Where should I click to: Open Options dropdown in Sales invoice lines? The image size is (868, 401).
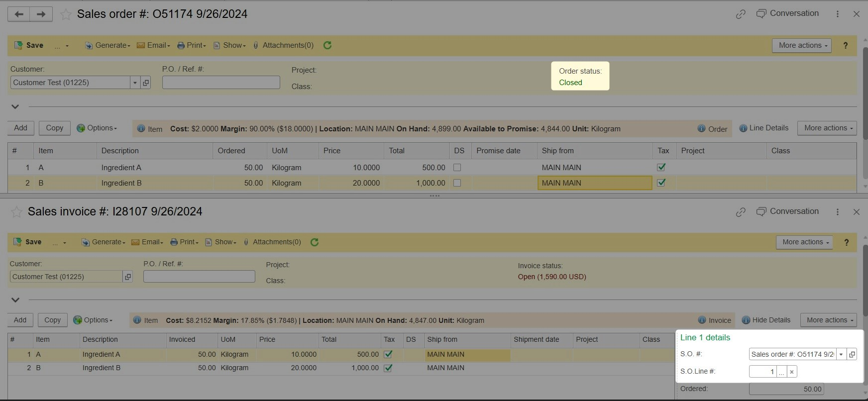coord(93,320)
